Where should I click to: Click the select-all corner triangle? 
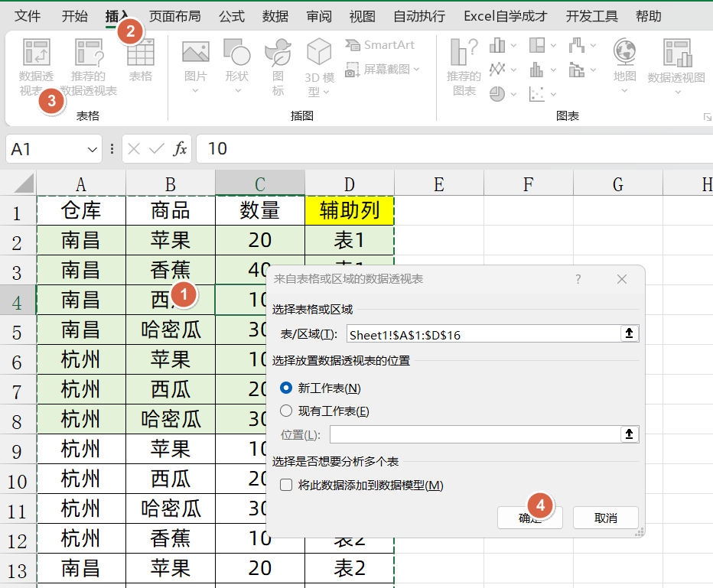24,184
